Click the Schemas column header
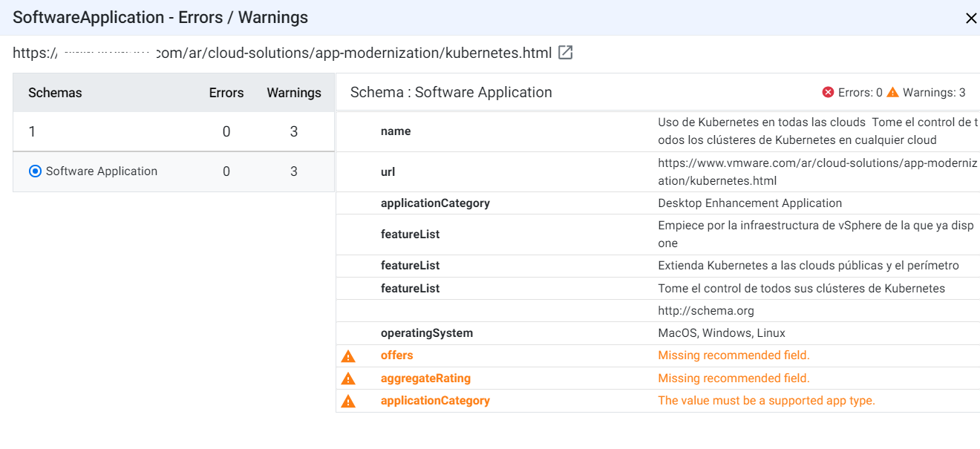This screenshot has width=980, height=449. tap(55, 93)
